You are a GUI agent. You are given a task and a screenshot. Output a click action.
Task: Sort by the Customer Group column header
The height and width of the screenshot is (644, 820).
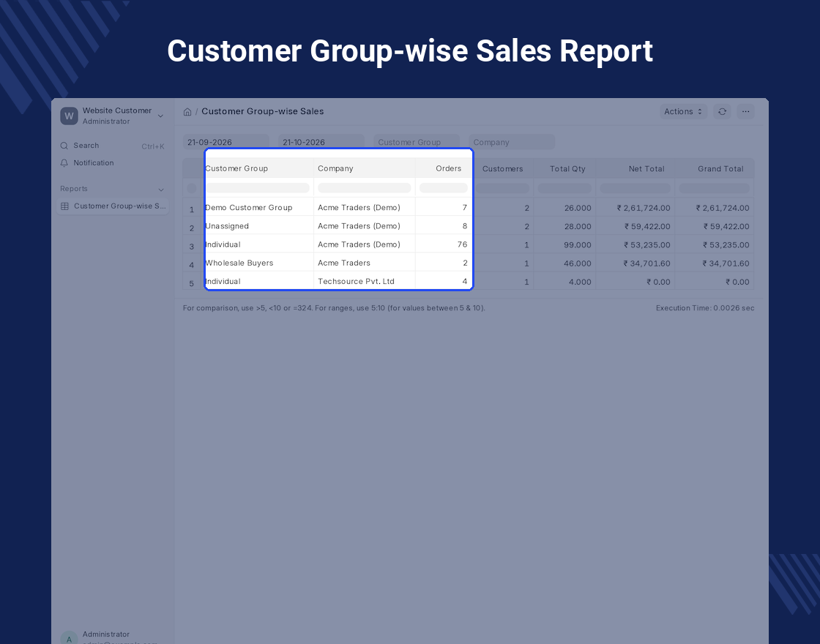pos(236,168)
